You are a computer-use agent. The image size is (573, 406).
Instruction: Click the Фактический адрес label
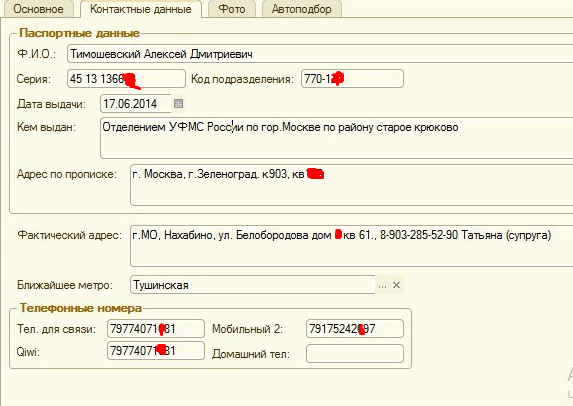click(x=69, y=235)
